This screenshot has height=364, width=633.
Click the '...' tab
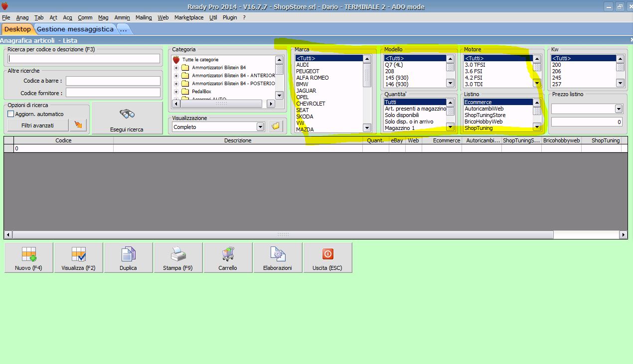(x=123, y=29)
